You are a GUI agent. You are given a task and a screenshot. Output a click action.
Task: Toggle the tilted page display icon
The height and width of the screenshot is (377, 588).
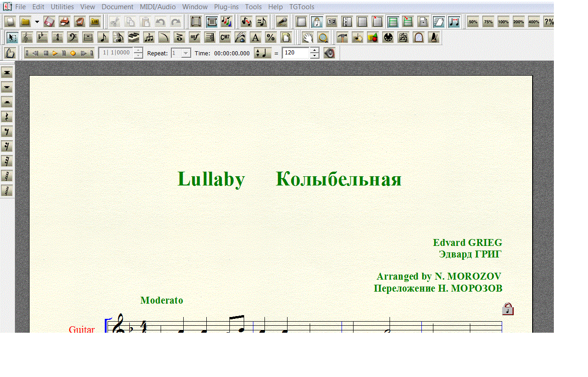click(438, 22)
